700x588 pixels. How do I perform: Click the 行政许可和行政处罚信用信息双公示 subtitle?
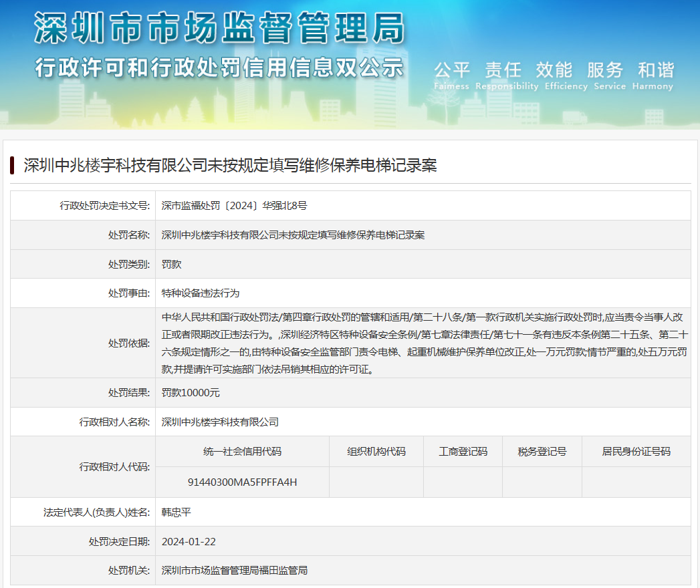tap(219, 67)
